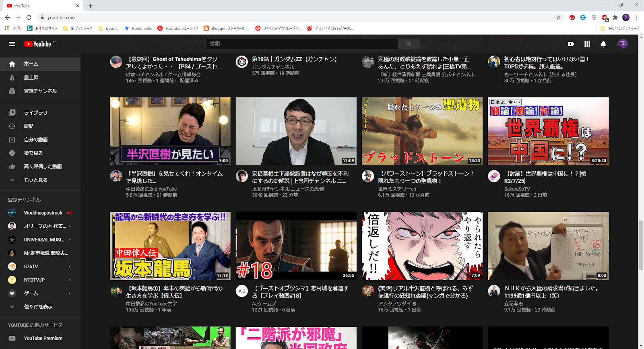Open the notifications bell

click(603, 44)
